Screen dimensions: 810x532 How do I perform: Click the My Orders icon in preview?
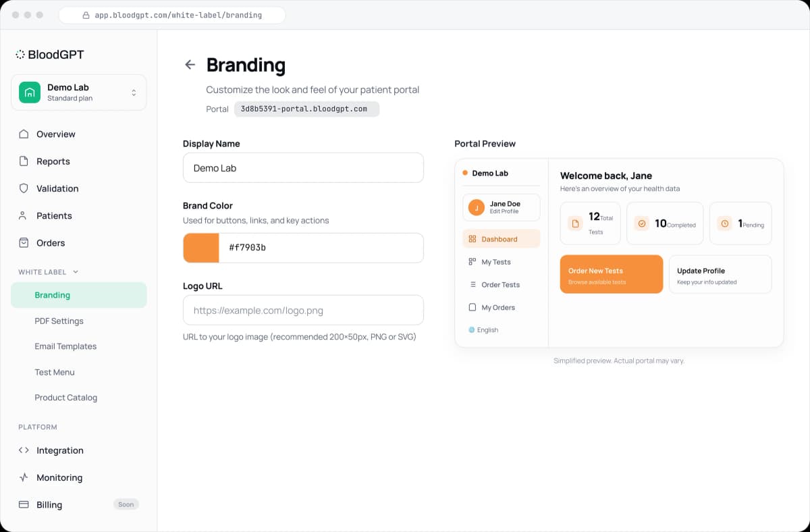473,307
